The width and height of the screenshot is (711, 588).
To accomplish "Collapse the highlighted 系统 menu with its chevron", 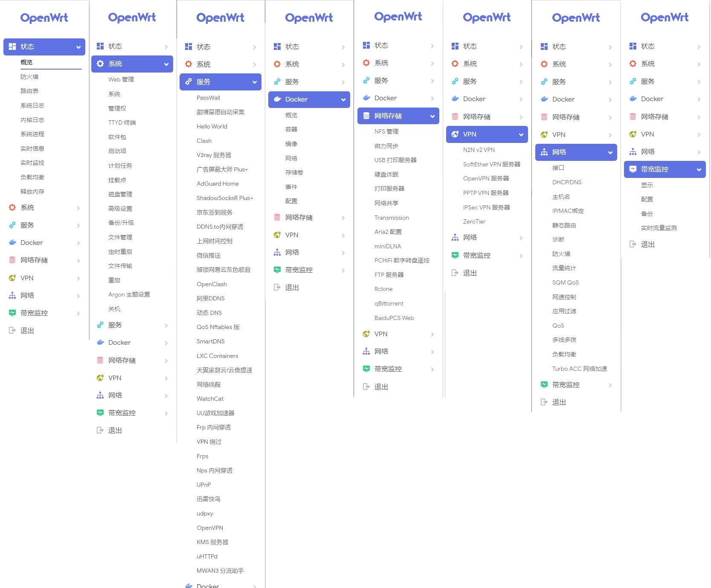I will coord(166,64).
